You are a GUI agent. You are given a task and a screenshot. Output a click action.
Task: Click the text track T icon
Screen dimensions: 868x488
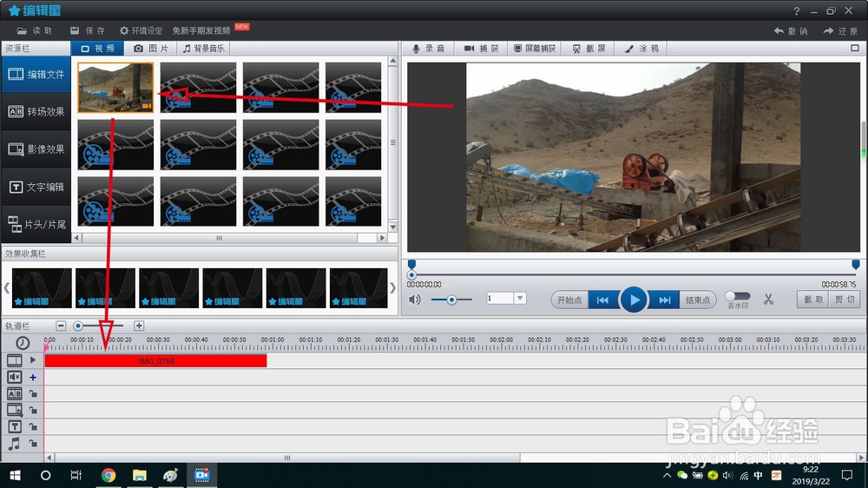click(x=15, y=426)
